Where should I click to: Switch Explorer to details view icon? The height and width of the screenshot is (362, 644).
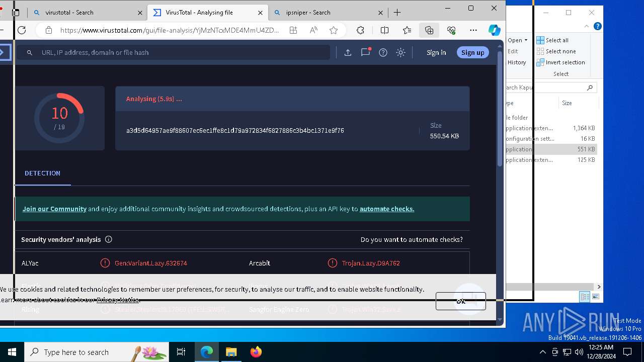(x=585, y=297)
